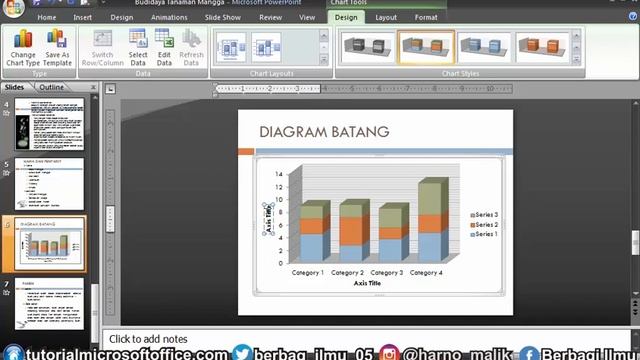The width and height of the screenshot is (640, 360).
Task: Open the Review ribbon tab
Action: 270,17
